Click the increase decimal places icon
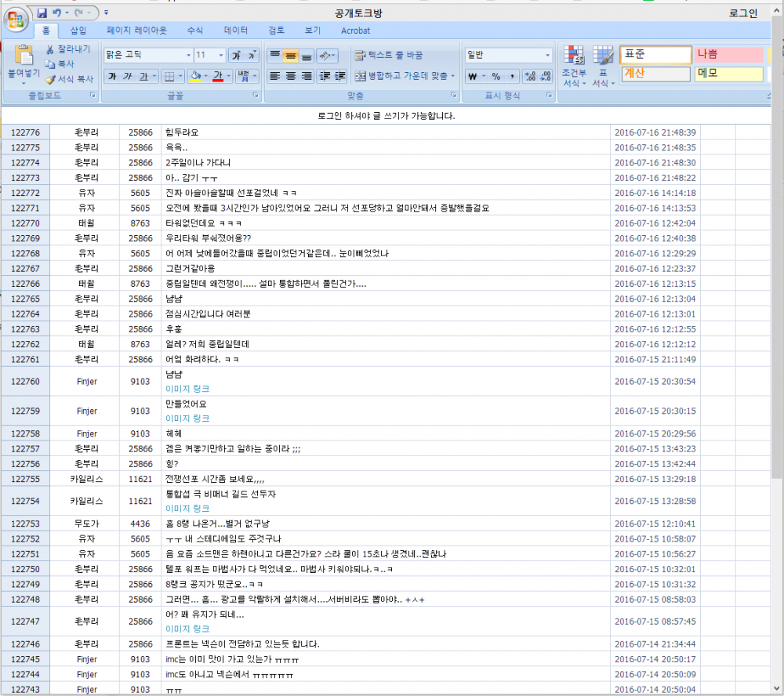784x696 pixels. 528,74
